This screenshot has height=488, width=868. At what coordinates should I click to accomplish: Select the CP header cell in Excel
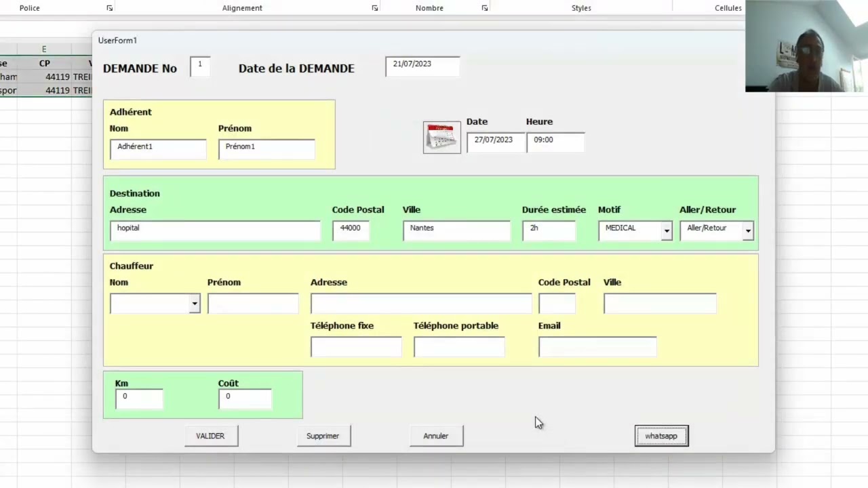pyautogui.click(x=44, y=63)
